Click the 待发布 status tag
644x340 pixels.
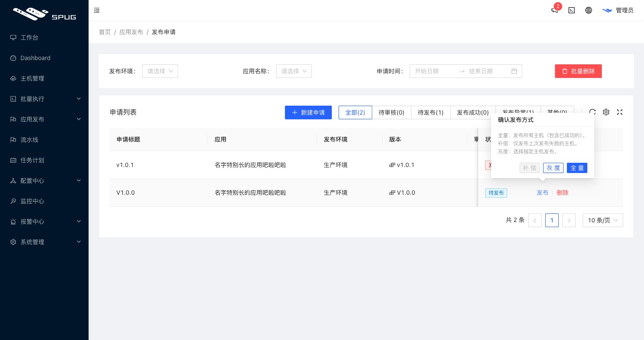[x=496, y=193]
